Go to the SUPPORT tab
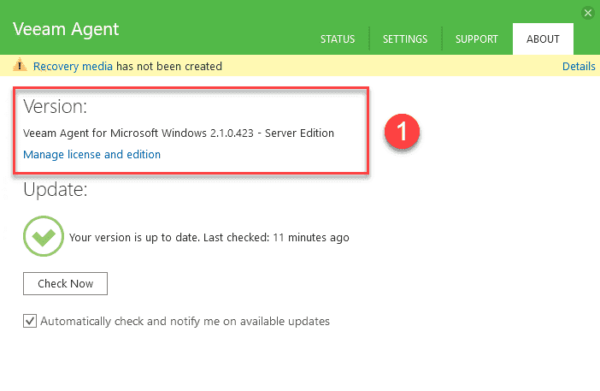Screen dimensions: 600x391 [x=476, y=39]
